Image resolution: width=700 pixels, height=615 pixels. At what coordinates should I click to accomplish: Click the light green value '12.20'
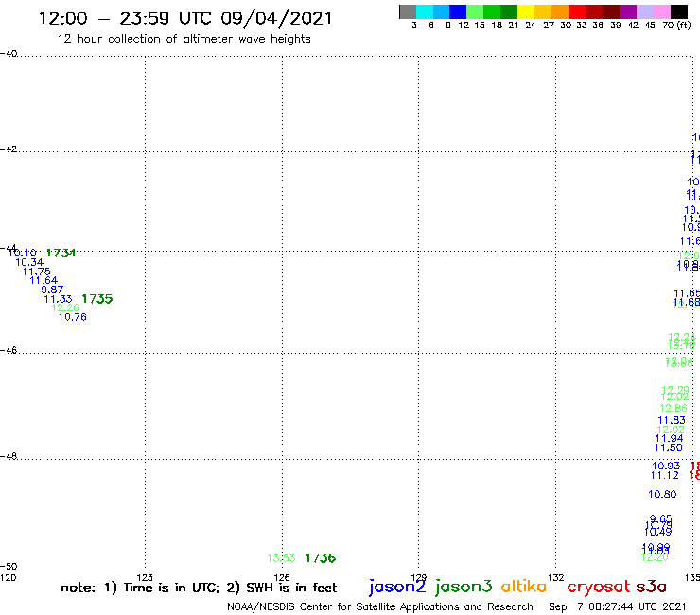(x=655, y=557)
